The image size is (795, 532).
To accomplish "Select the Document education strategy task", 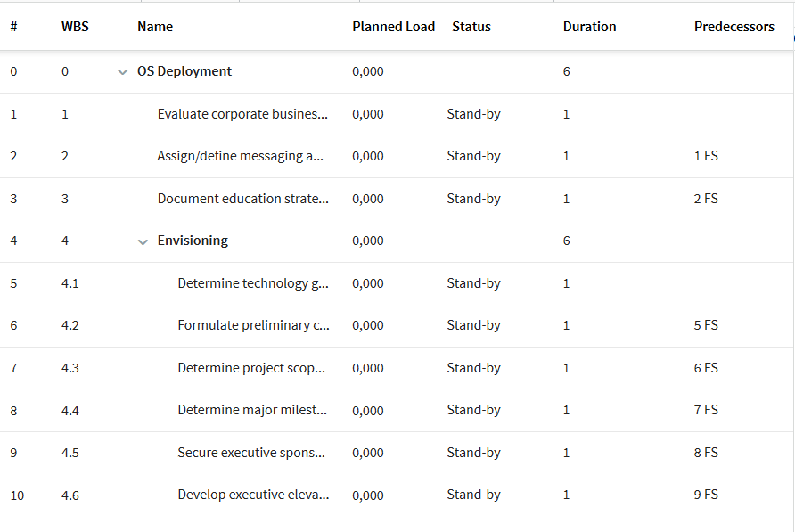I will pyautogui.click(x=242, y=199).
